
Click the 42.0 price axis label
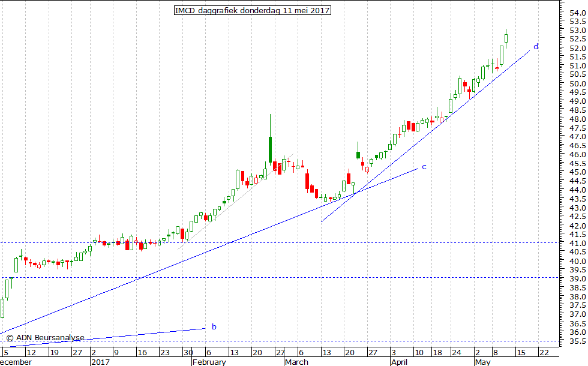577,226
